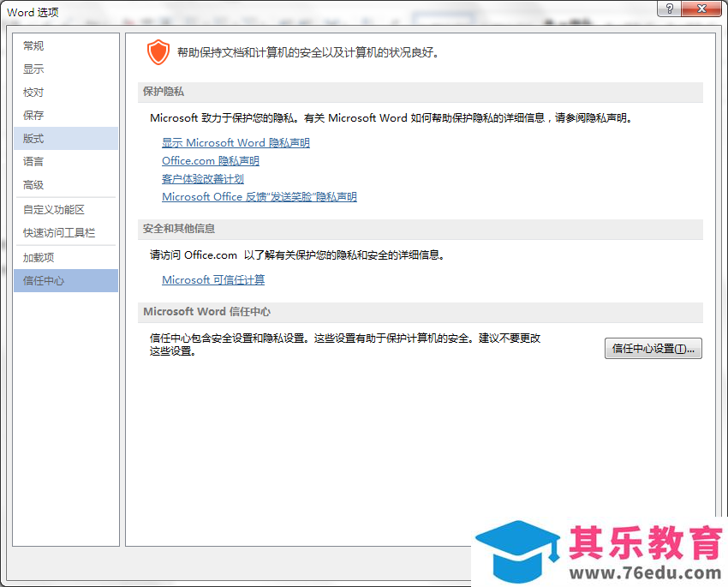The image size is (728, 587).
Task: Open Office.com 隐私声明 link
Action: (211, 161)
